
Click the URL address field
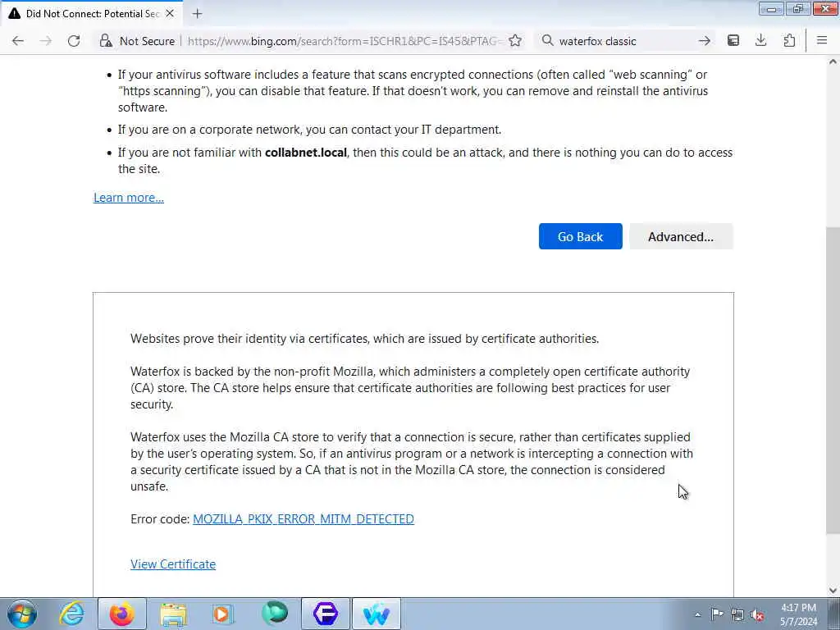pyautogui.click(x=345, y=41)
